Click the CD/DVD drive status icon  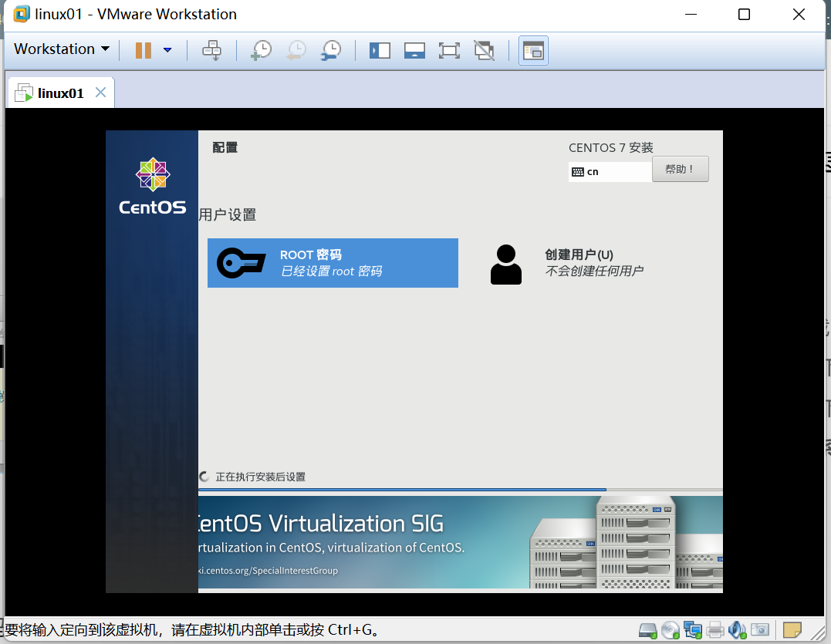[671, 629]
